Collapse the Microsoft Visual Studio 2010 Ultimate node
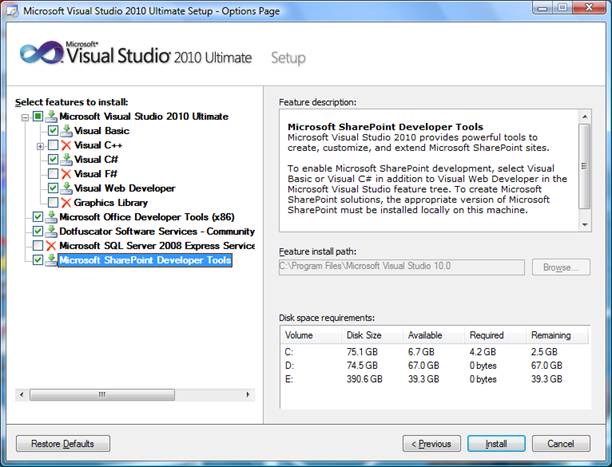612x467 pixels. click(x=25, y=117)
